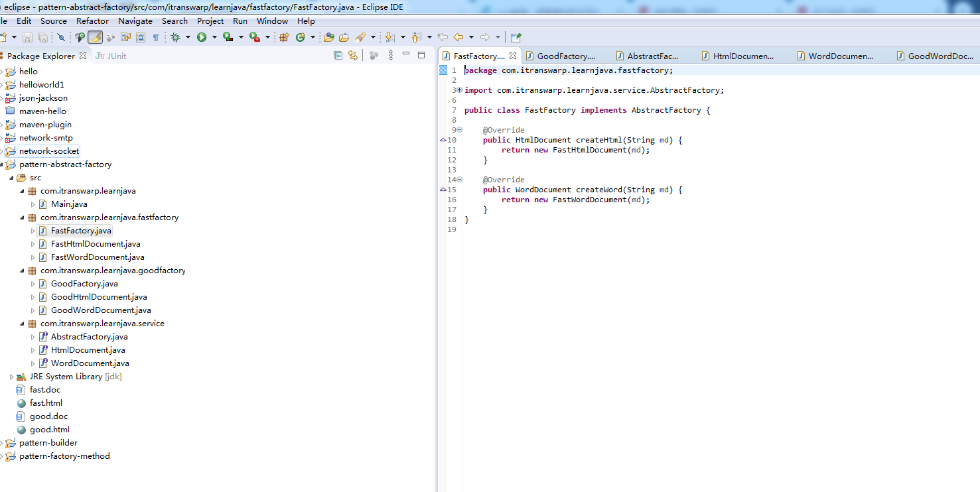Open the Debug dropdown arrow
The image size is (980, 492).
(188, 37)
